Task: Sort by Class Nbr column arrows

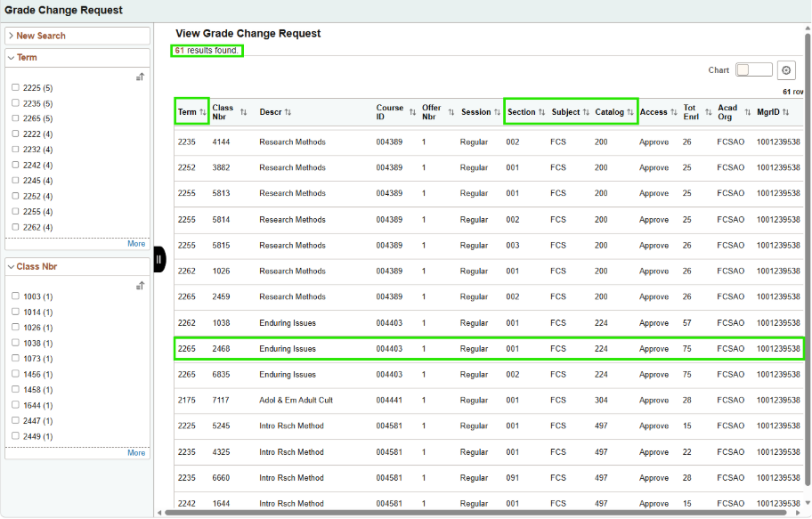Action: point(243,112)
